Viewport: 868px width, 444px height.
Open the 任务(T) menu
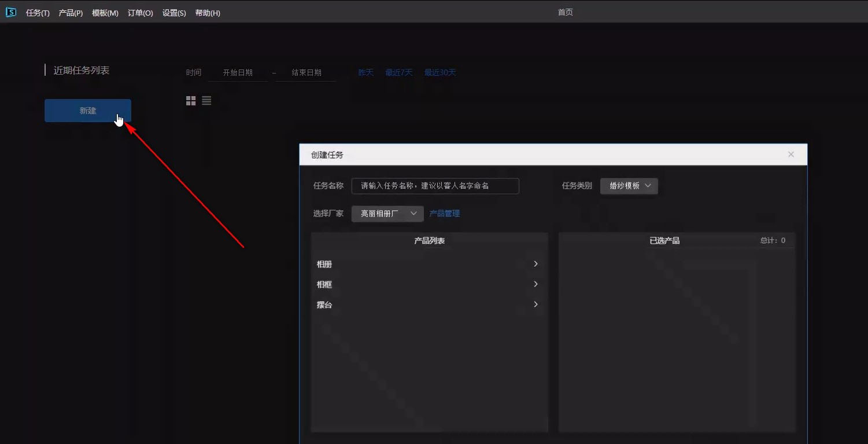[x=38, y=13]
